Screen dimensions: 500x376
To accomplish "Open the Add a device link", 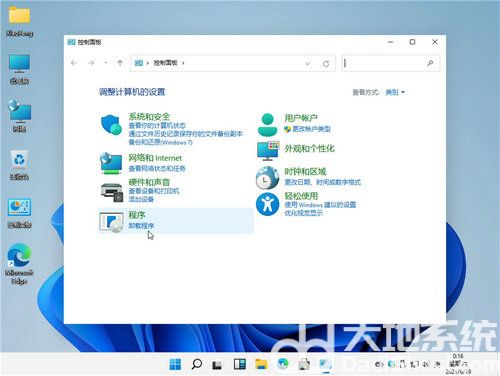I will (x=141, y=199).
